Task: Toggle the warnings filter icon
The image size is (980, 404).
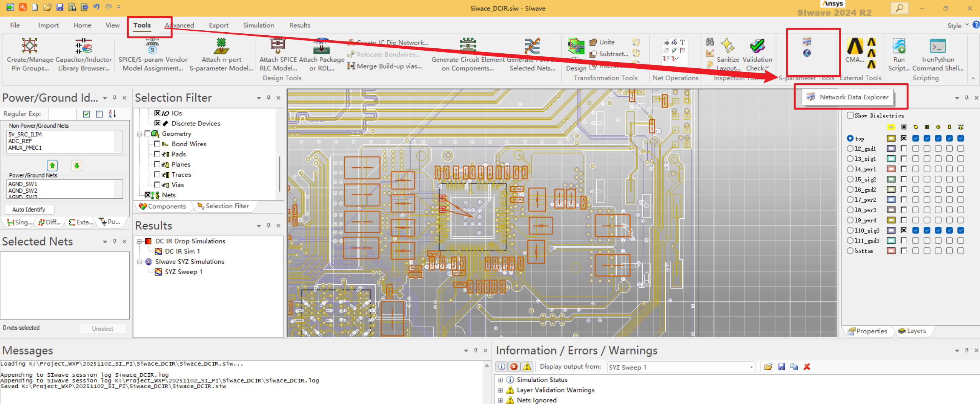Action: 527,366
